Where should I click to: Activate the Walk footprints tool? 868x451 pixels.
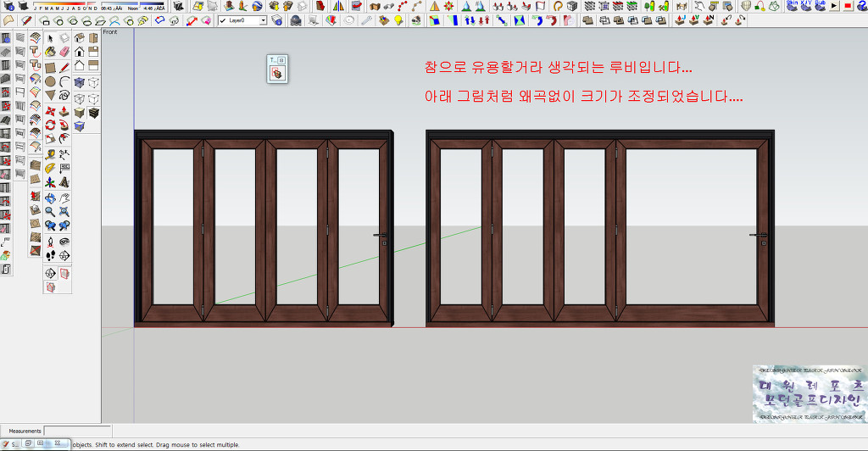pyautogui.click(x=50, y=256)
